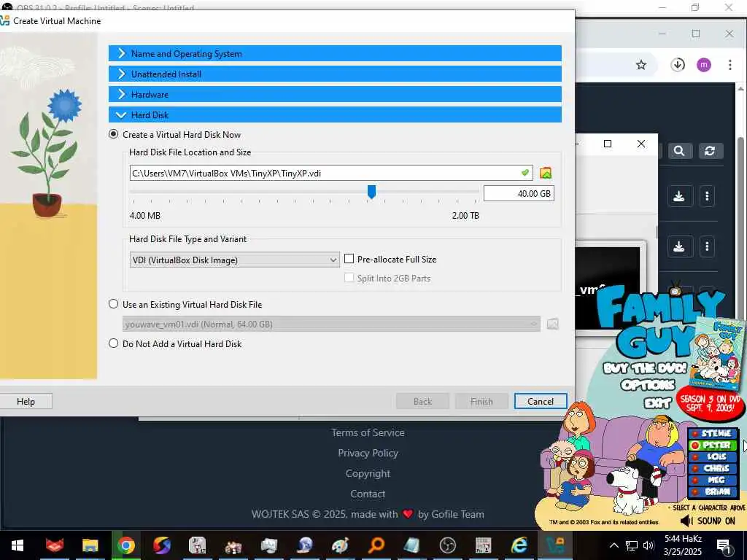Select Create a Virtual Hard Disk Now
The image size is (747, 560).
113,134
